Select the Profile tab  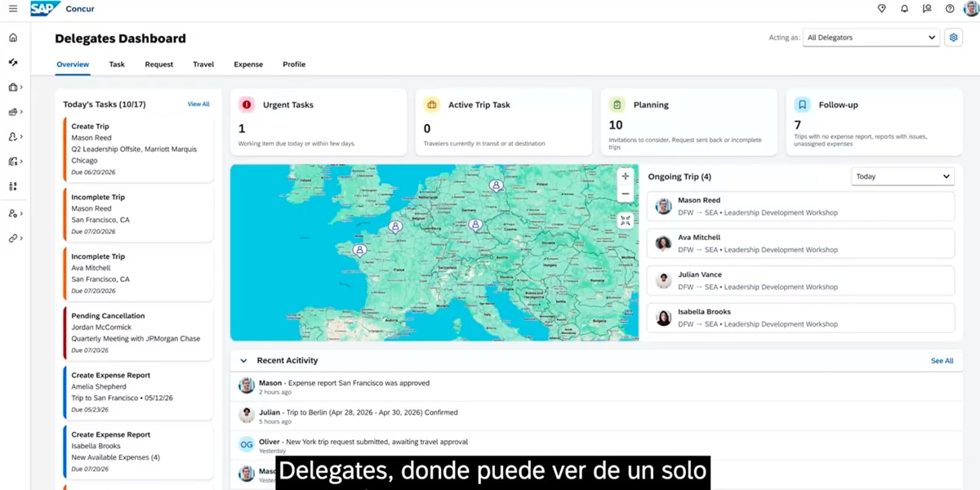coord(294,65)
